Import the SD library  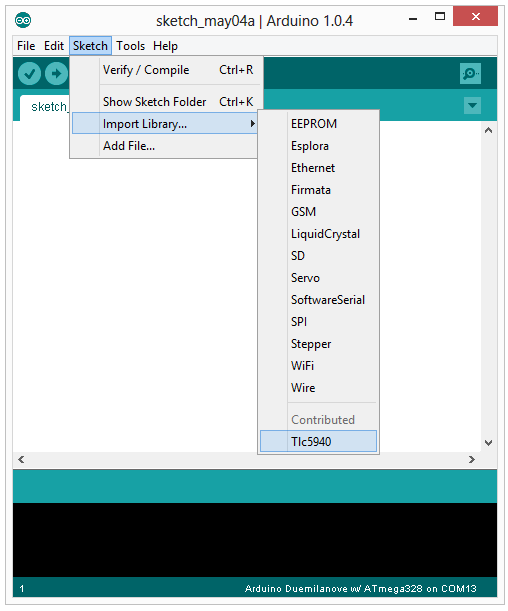318,256
